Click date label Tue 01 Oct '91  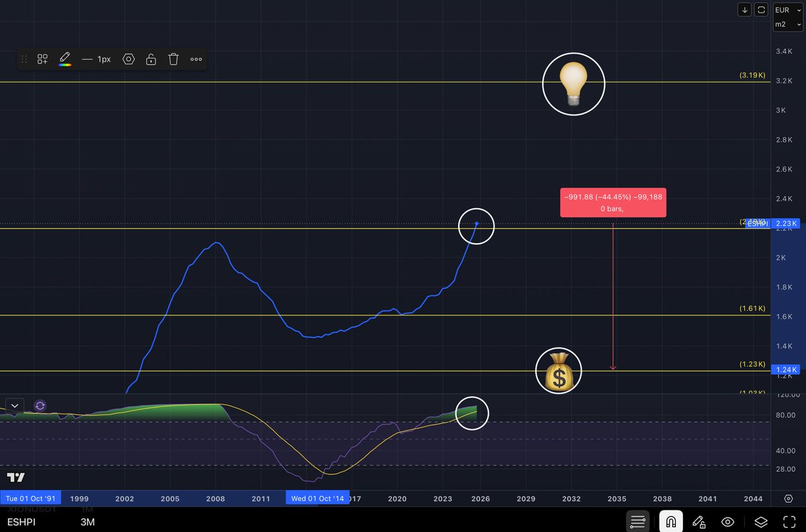tap(30, 498)
